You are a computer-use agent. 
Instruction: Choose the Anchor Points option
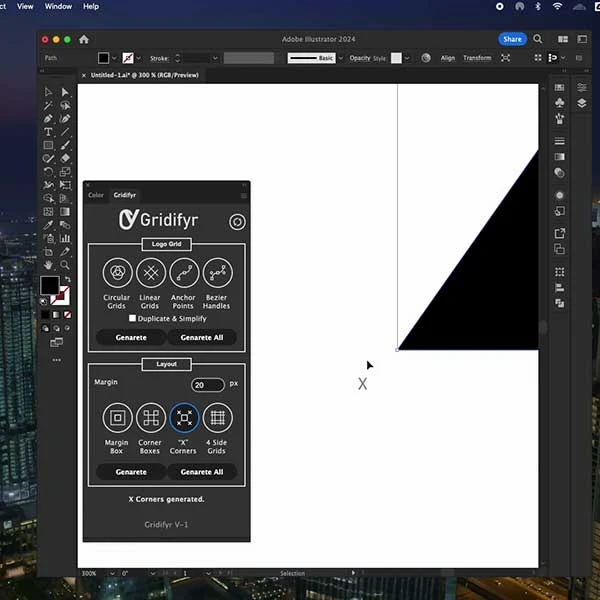click(x=184, y=272)
